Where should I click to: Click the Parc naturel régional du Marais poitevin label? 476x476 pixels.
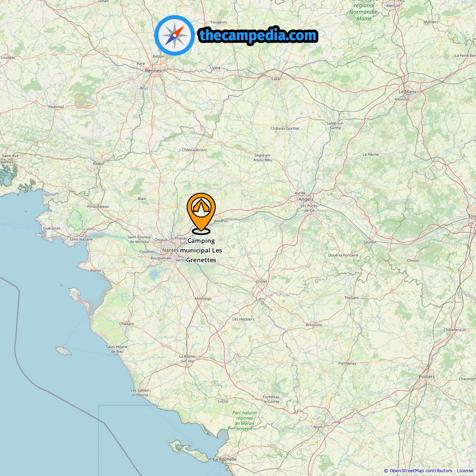click(245, 421)
